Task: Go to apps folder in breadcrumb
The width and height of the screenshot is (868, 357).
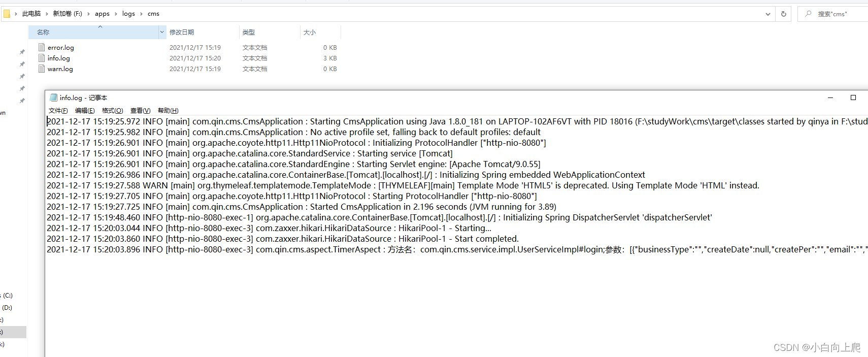Action: click(102, 14)
